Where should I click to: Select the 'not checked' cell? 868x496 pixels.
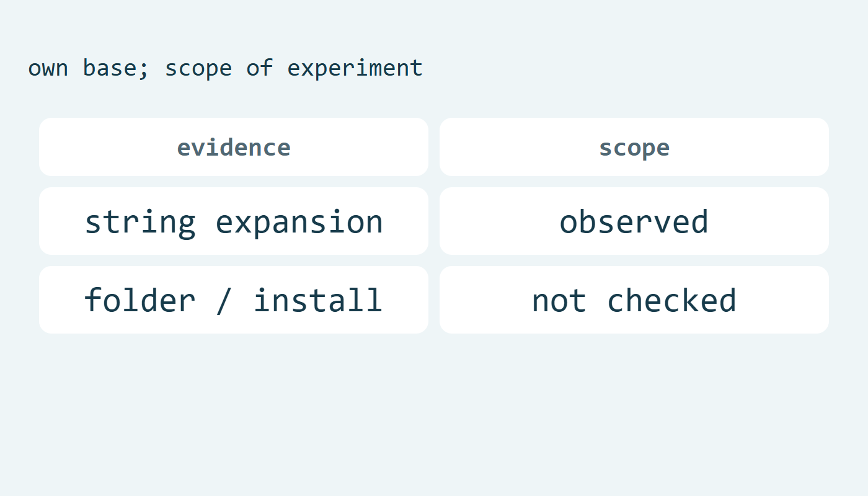[634, 300]
